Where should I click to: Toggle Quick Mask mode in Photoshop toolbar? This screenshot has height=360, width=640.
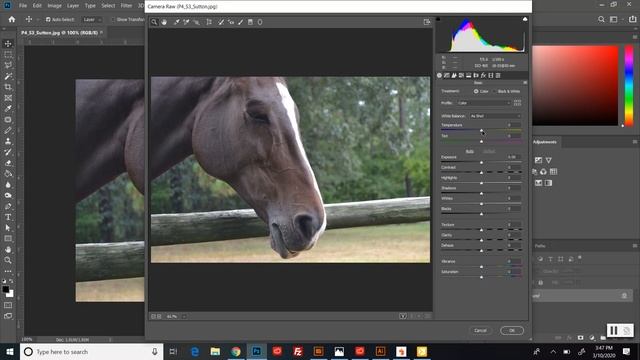click(8, 305)
